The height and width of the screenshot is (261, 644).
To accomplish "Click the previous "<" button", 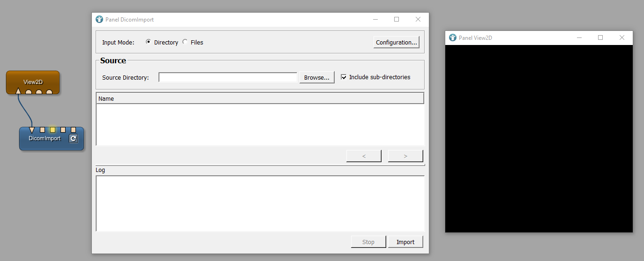I will pos(364,156).
